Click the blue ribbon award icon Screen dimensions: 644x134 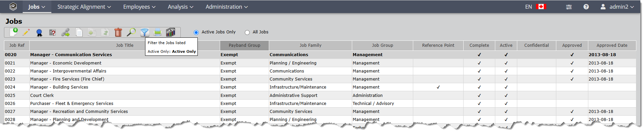pos(39,33)
